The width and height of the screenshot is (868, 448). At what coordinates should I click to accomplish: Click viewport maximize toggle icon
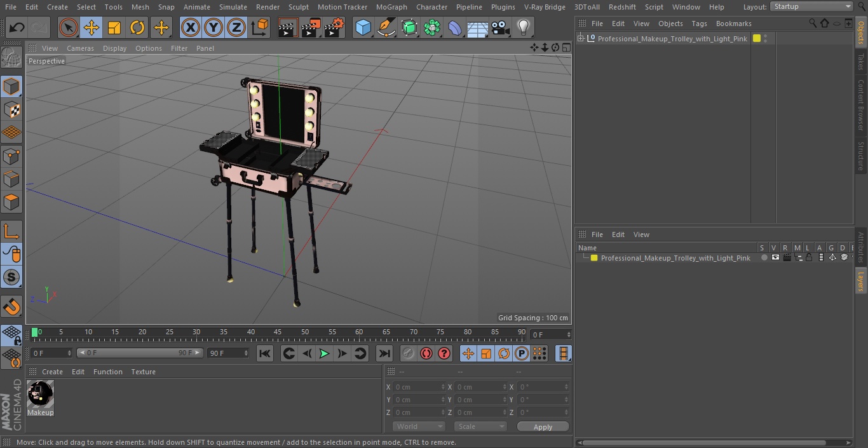coord(566,48)
